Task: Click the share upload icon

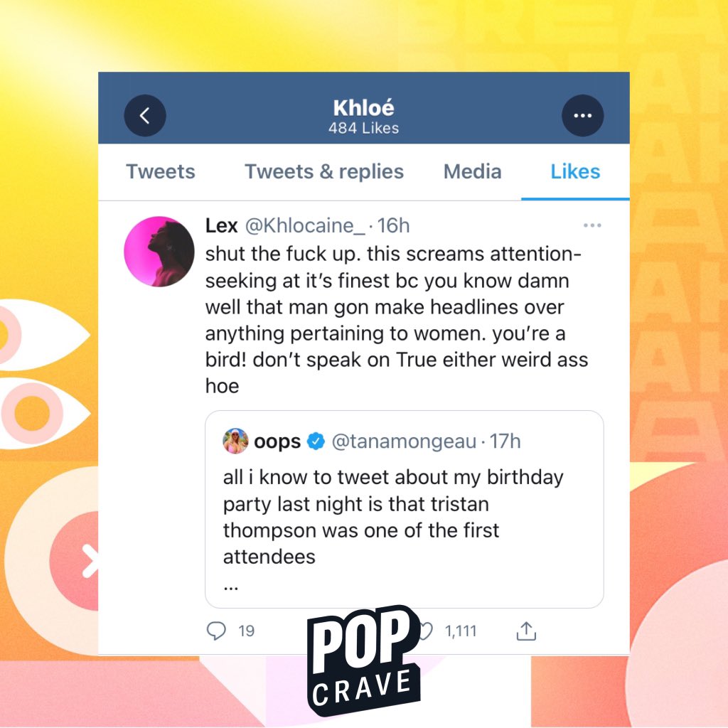Action: click(526, 631)
